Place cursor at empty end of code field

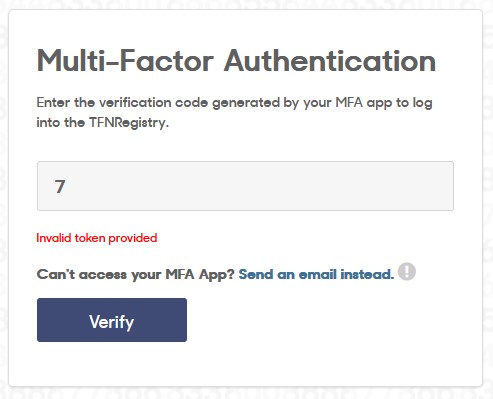coord(260,186)
